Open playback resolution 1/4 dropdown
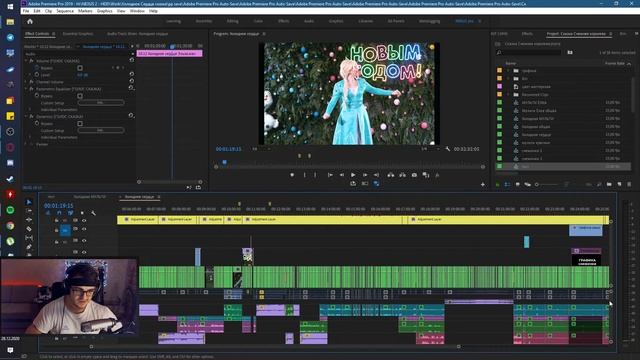640x360 pixels. pos(430,149)
